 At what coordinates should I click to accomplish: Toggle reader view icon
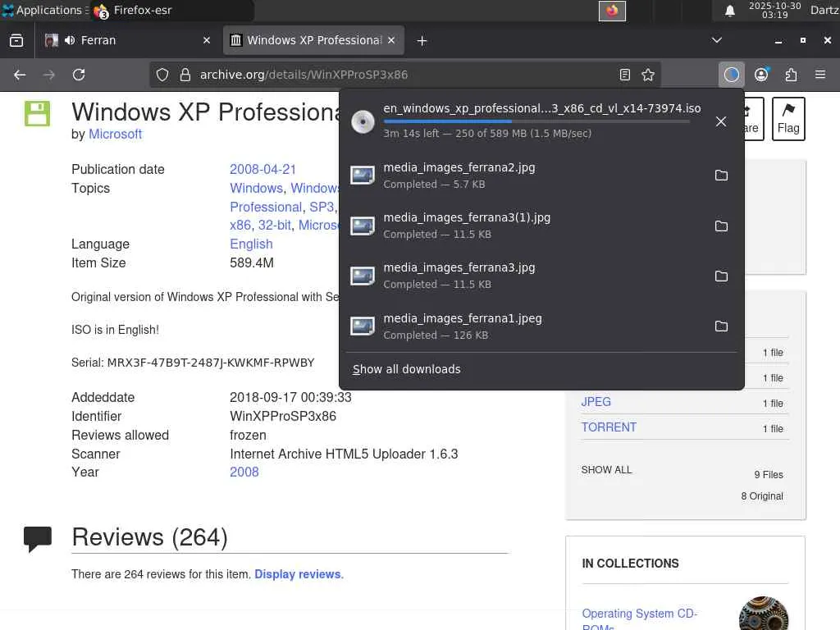624,75
